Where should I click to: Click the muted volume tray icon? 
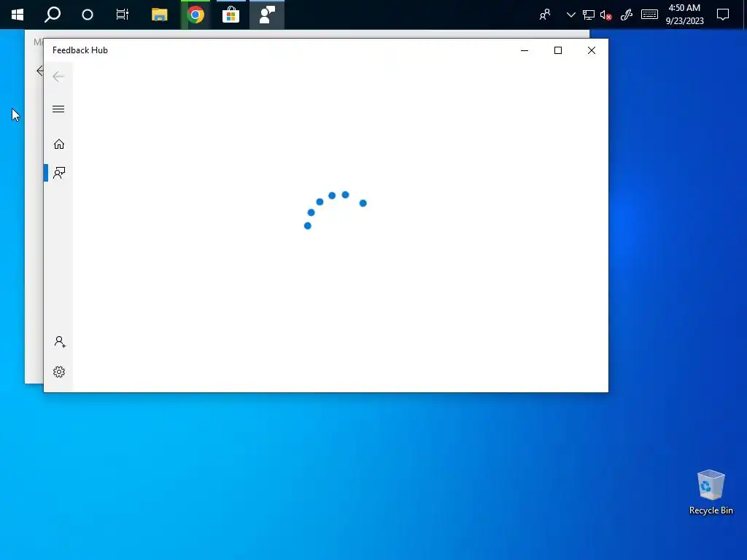(605, 15)
